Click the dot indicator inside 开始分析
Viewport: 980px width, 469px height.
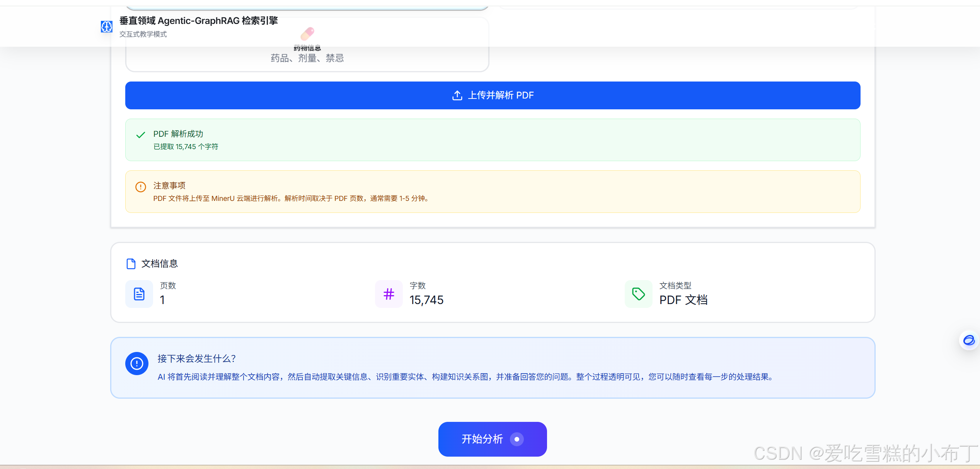point(517,439)
